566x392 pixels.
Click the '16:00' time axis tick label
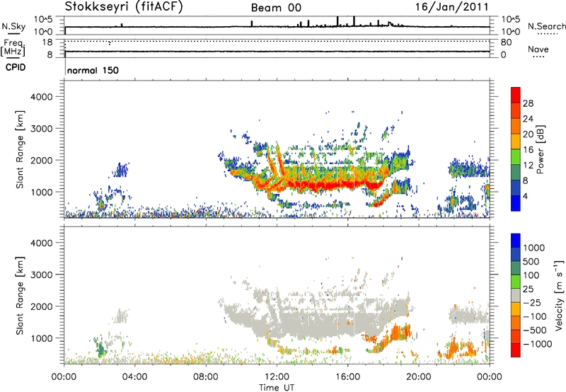(x=347, y=377)
